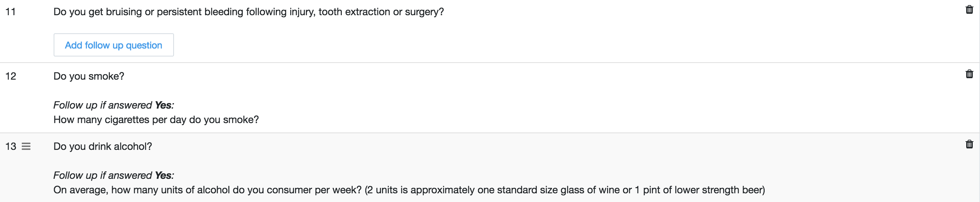980x202 pixels.
Task: Select question number 11
Action: click(x=11, y=12)
